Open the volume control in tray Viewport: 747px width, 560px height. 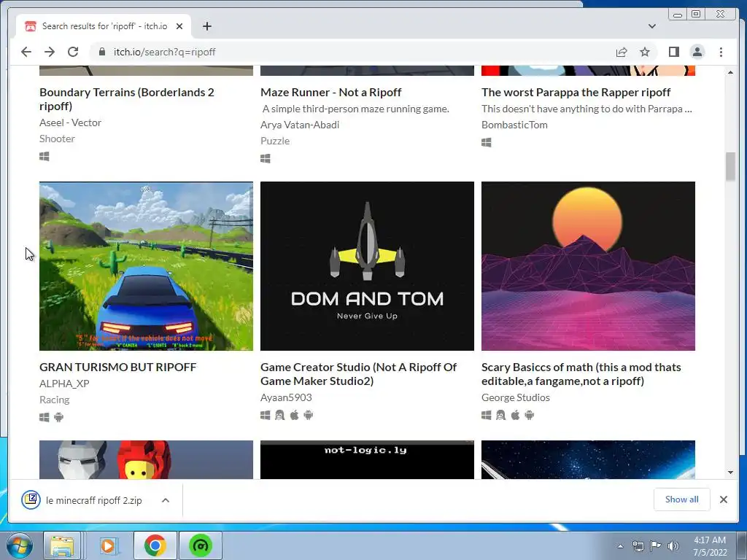click(673, 546)
